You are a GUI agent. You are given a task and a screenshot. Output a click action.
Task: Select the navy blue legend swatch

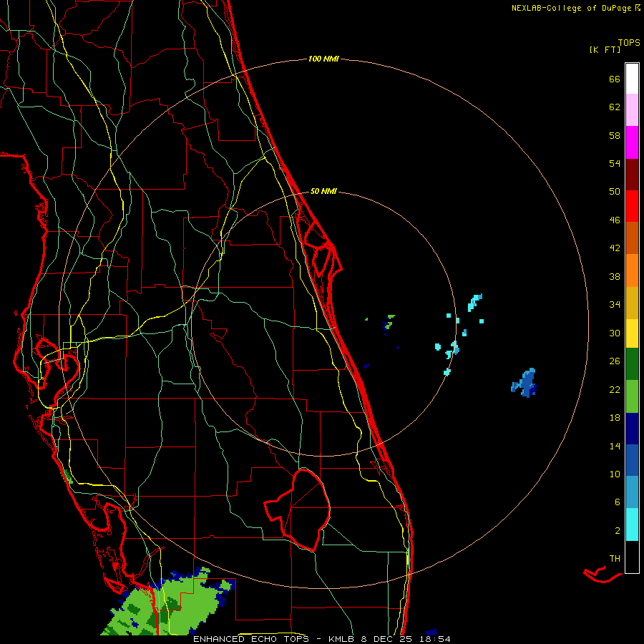coord(632,429)
